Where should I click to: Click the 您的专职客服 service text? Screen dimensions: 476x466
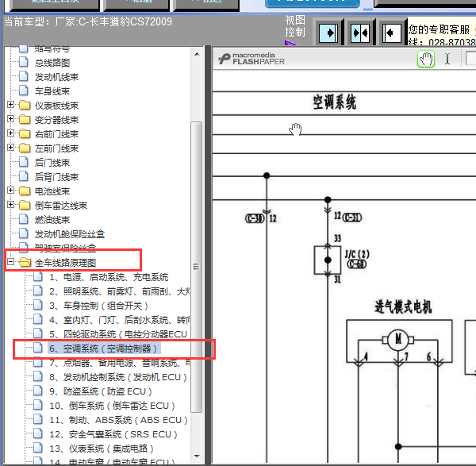(439, 29)
